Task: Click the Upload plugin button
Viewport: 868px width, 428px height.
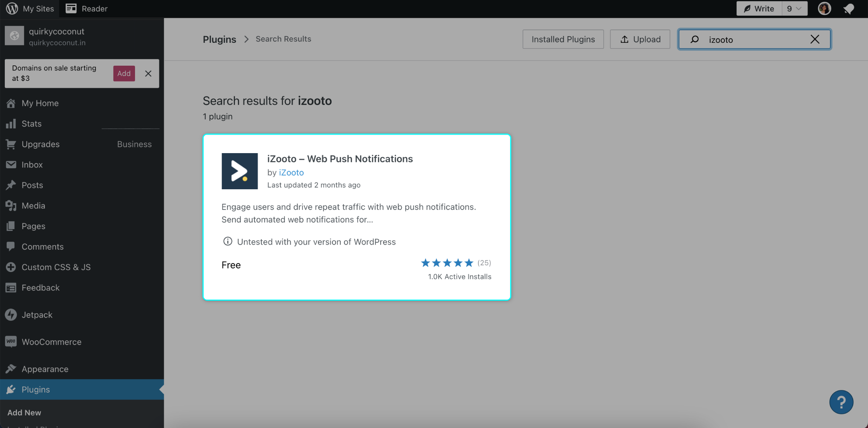Action: [x=640, y=39]
